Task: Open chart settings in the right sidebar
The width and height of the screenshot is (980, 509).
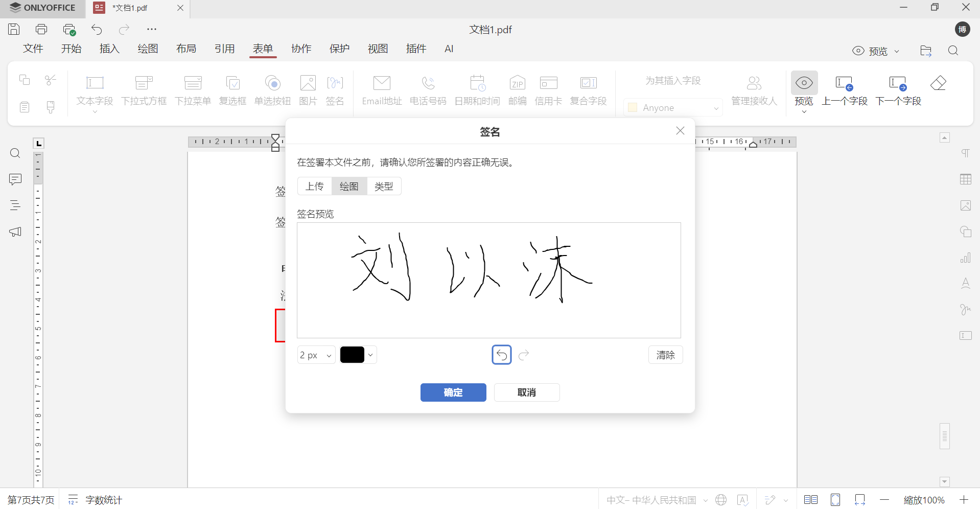Action: pos(965,258)
